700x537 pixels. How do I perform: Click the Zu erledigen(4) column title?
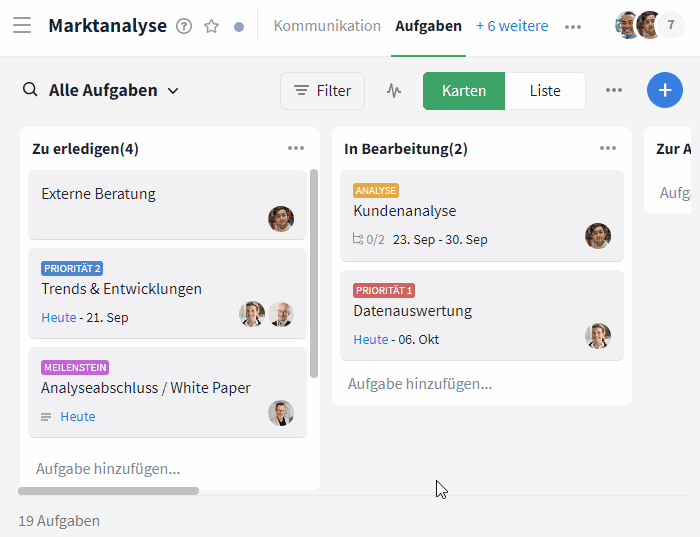(85, 149)
